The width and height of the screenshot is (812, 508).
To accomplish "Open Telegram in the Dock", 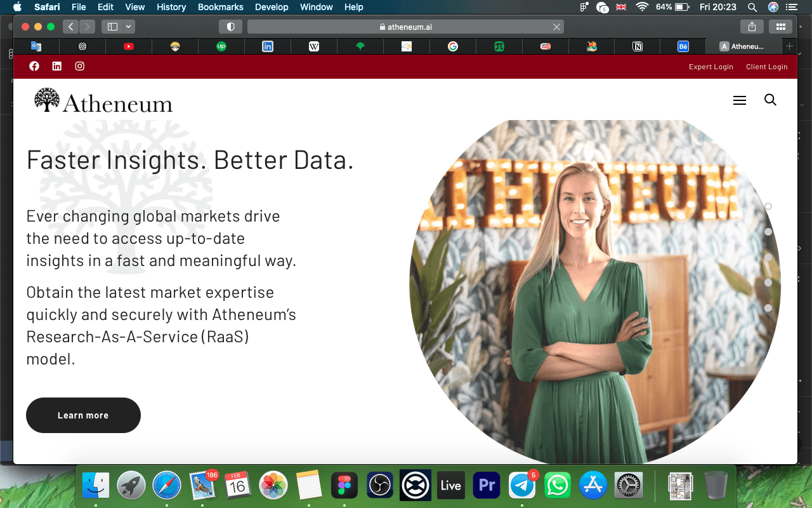I will click(522, 486).
